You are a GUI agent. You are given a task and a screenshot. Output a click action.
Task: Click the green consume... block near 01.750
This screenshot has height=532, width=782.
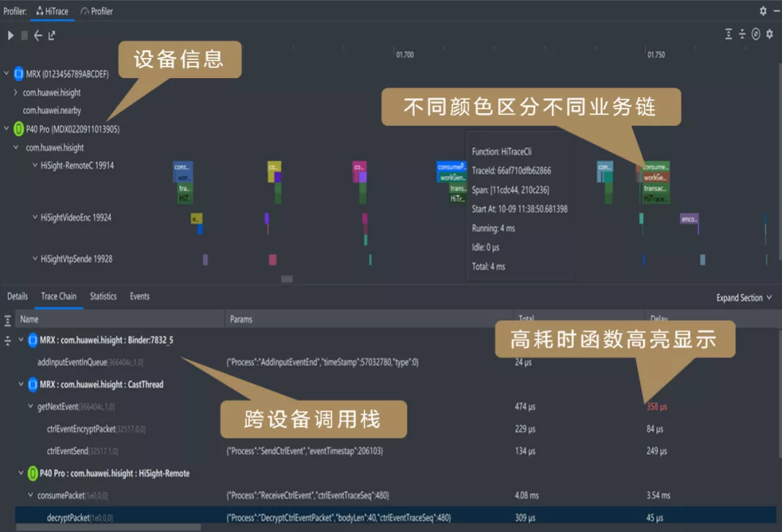coord(655,166)
